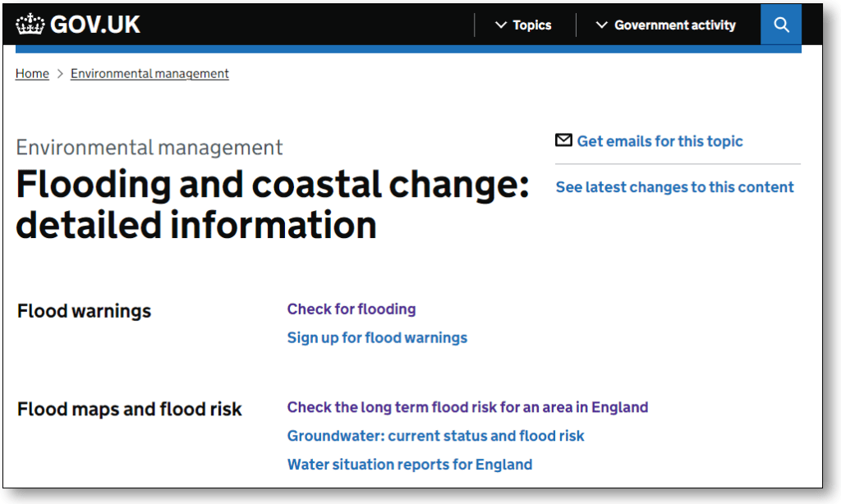Click Water situation reports for England
Screen dimensions: 841x504
click(409, 465)
